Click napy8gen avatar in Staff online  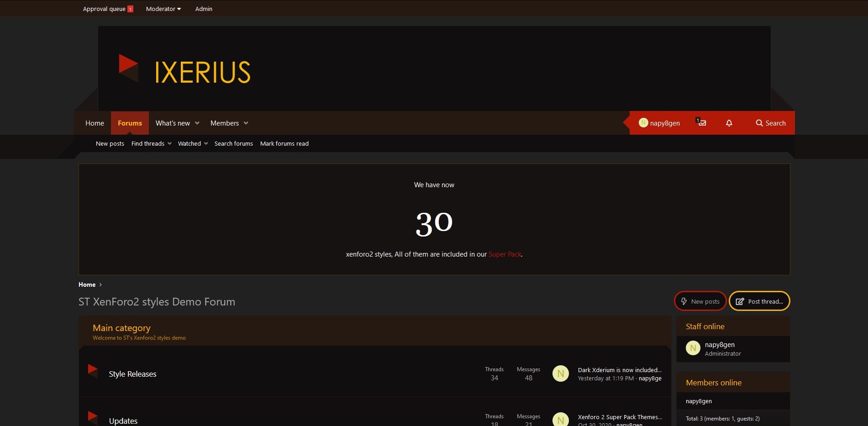(693, 348)
